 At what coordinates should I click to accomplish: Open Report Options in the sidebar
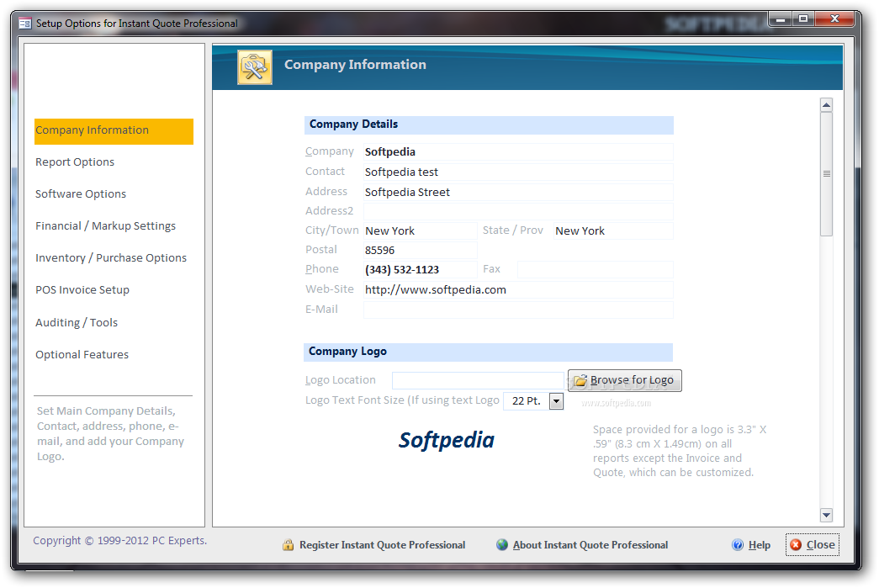[75, 162]
